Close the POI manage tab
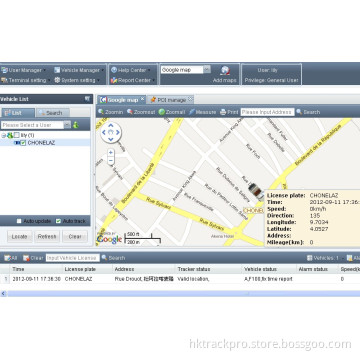The image size is (360, 360). click(x=190, y=99)
